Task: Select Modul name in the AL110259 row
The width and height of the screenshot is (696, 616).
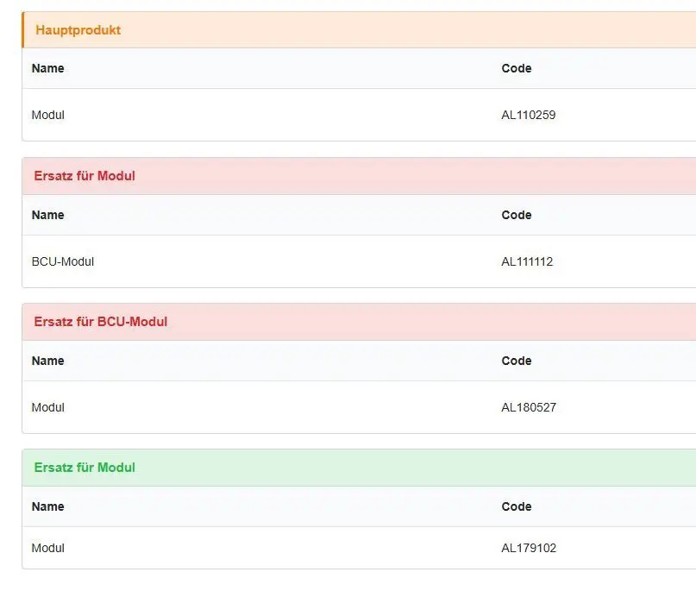Action: point(48,115)
